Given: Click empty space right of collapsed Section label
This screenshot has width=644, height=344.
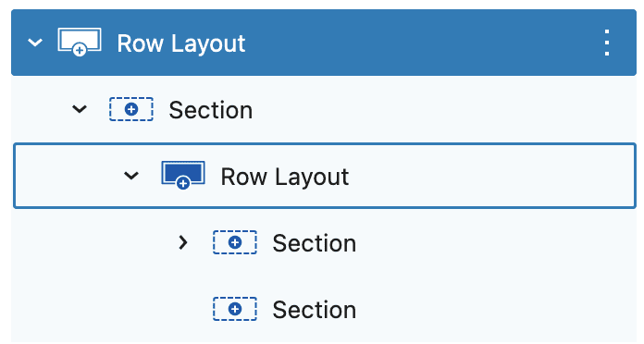Looking at the screenshot, I should coord(495,242).
